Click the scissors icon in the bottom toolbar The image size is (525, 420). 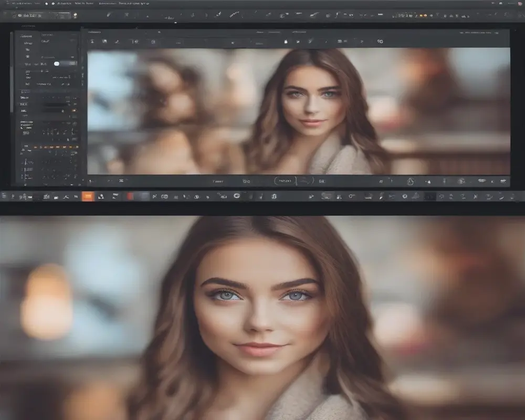pyautogui.click(x=154, y=196)
